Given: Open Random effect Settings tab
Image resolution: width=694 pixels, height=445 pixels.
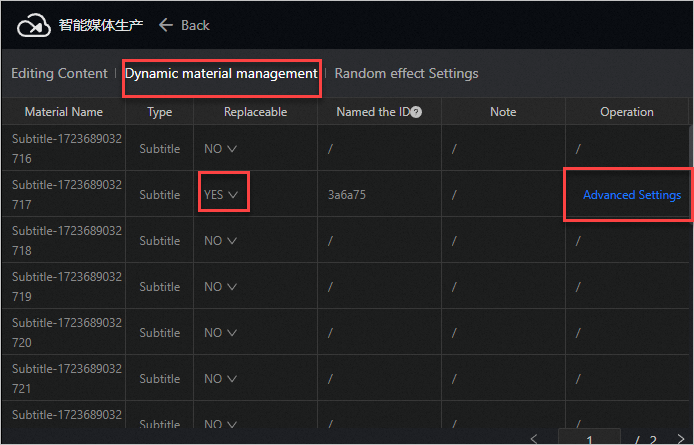Looking at the screenshot, I should point(406,73).
